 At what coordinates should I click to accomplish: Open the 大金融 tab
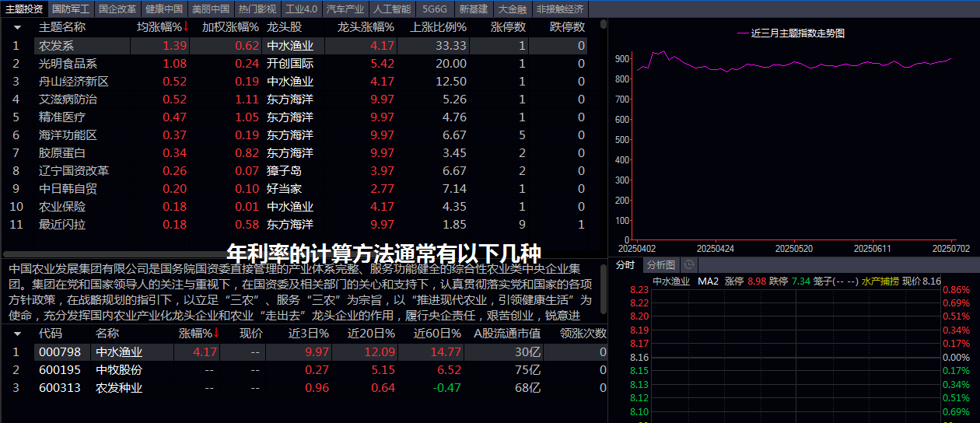[x=513, y=9]
